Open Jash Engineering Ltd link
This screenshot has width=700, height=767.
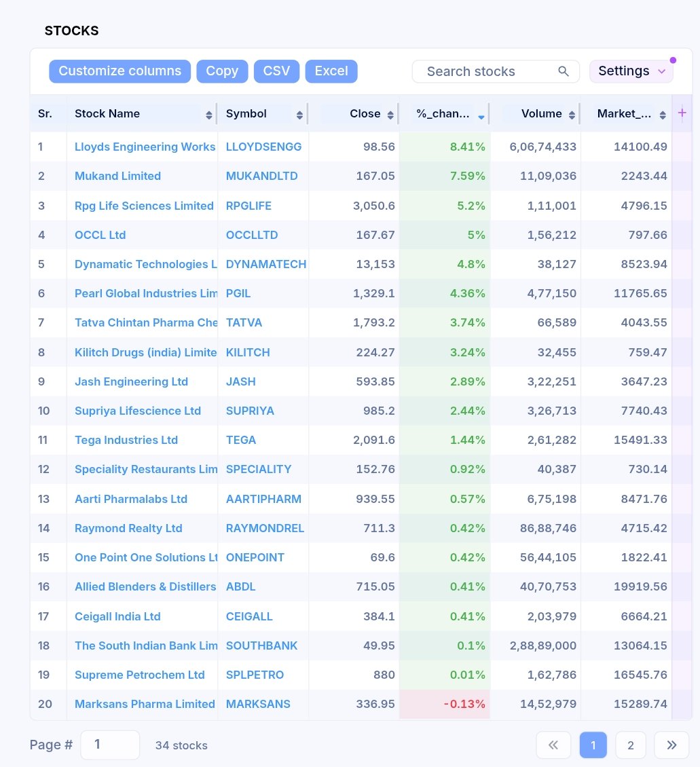pos(131,381)
